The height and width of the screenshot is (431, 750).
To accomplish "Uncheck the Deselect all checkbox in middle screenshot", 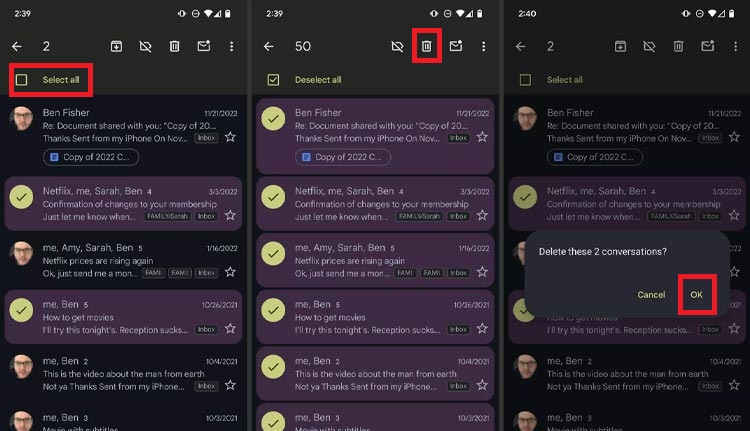I will point(273,80).
